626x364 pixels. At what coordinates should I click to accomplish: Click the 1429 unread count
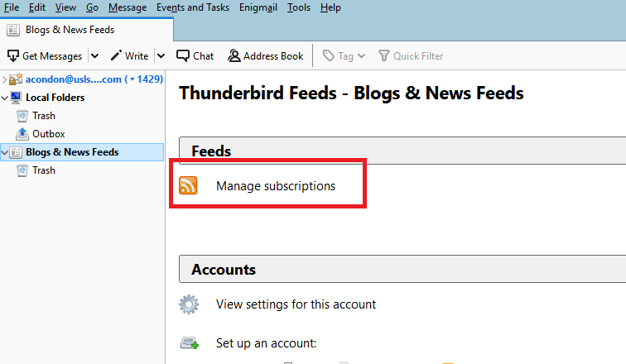point(150,79)
